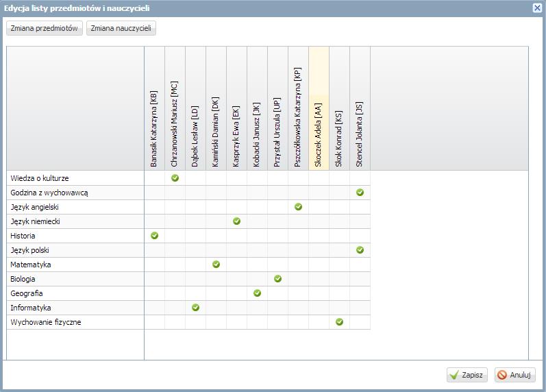This screenshot has height=392, width=546.
Task: Select highlighted column Skoczek Adela [AA]
Action: tap(319, 108)
